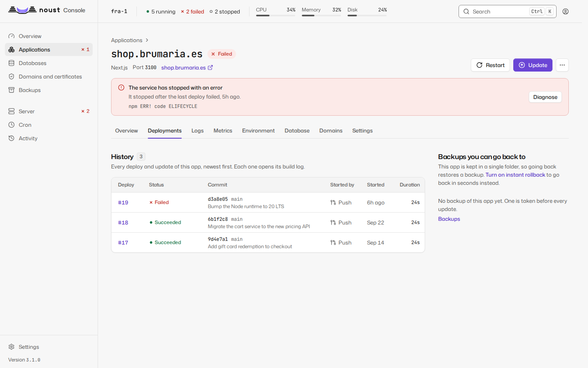588x368 pixels.
Task: Click the Activity history icon
Action: 11,138
